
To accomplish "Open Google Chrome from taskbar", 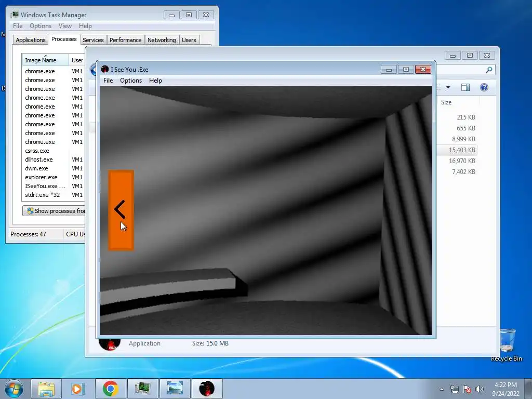I will pyautogui.click(x=110, y=389).
